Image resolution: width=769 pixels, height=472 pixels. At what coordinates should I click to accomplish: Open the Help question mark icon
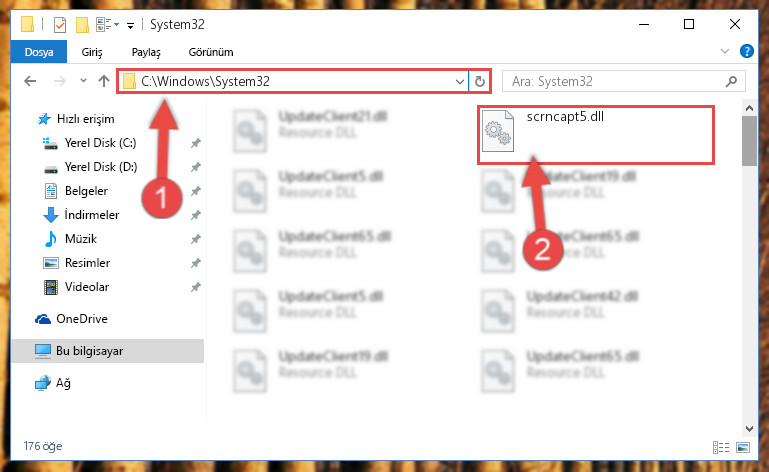pyautogui.click(x=746, y=51)
